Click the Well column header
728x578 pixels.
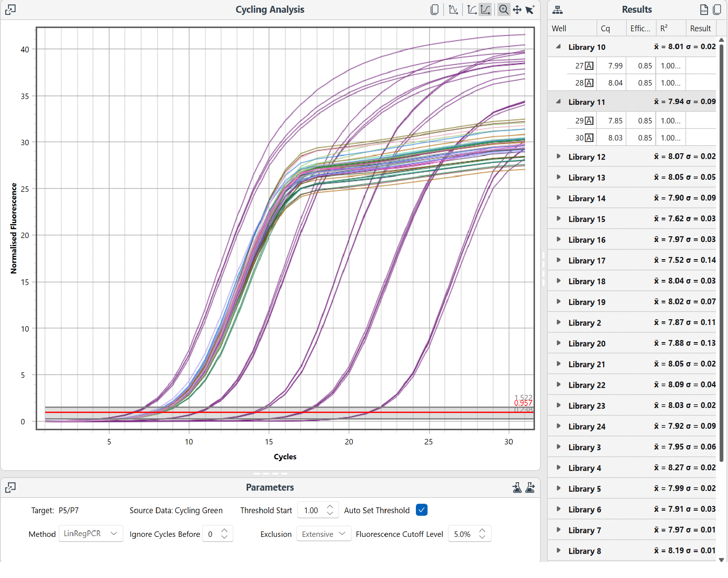pos(559,28)
